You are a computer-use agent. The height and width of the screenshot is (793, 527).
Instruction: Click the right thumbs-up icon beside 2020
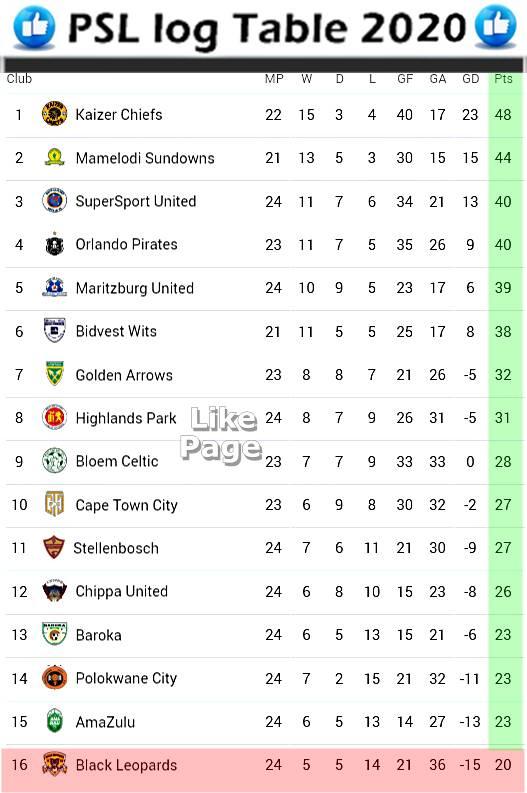click(496, 26)
